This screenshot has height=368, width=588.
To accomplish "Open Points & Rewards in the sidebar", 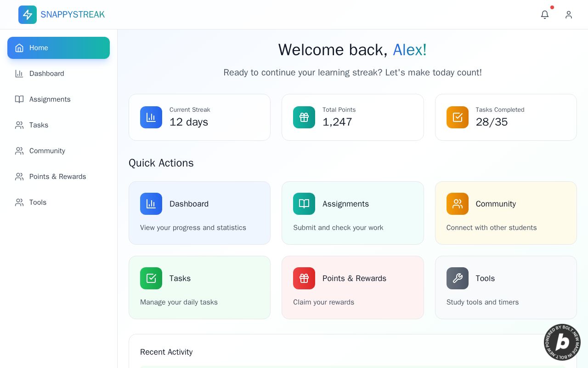I will [58, 177].
